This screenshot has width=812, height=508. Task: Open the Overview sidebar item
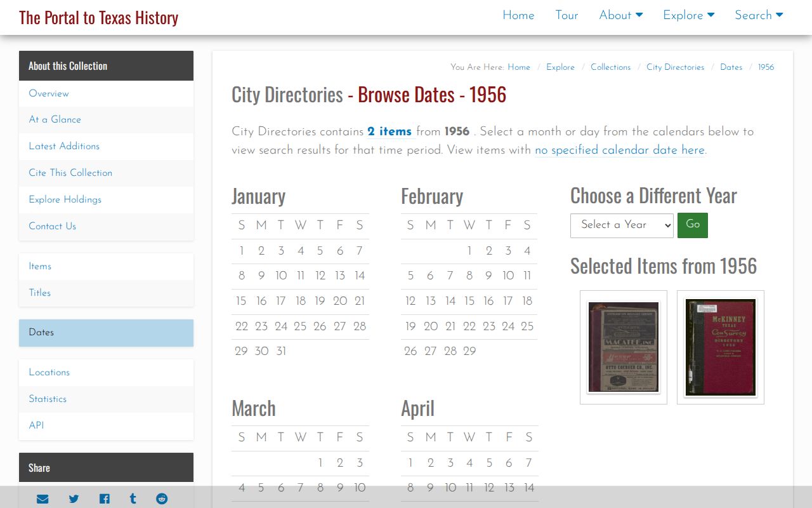[x=106, y=93]
